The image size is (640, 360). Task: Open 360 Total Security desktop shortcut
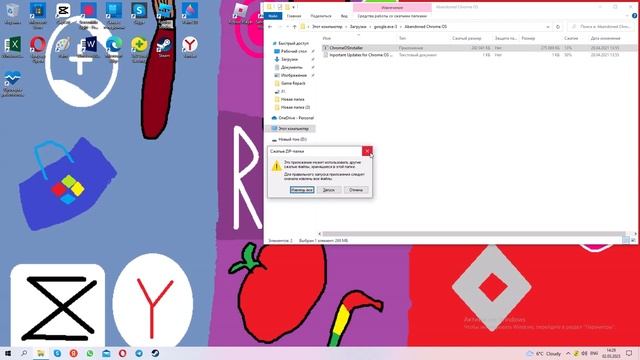coord(139,48)
